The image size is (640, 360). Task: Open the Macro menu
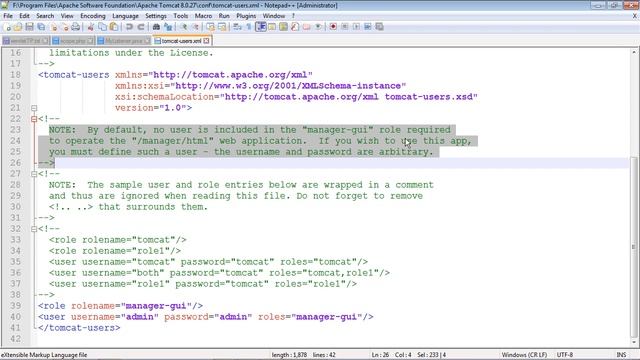pos(203,16)
